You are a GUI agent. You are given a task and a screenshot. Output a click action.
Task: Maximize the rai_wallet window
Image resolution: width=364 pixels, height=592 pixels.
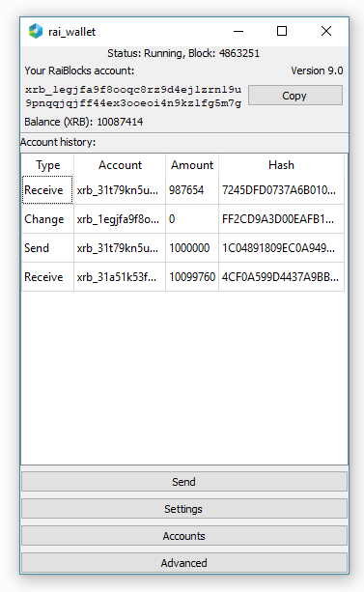point(282,31)
